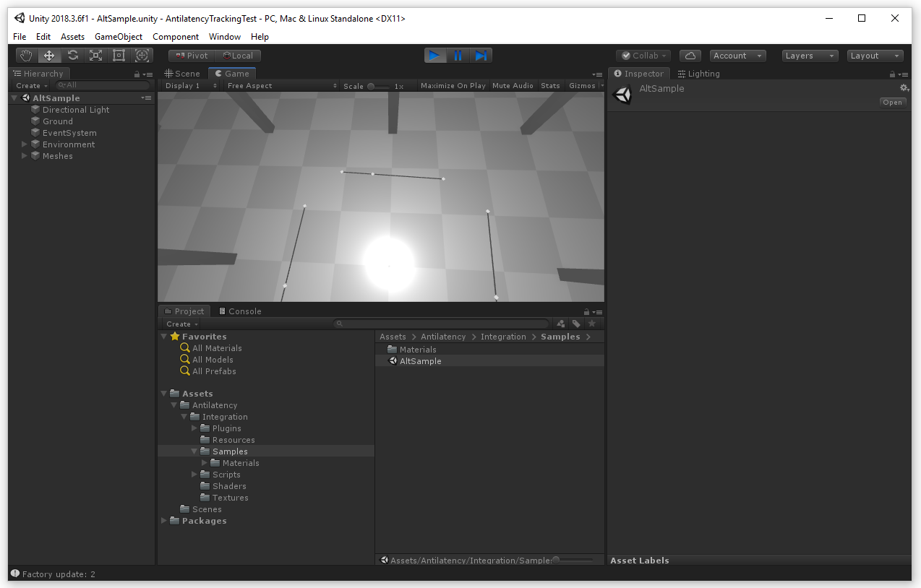Select All Prefabs favorite
Screen dimensions: 921x588
(x=214, y=371)
